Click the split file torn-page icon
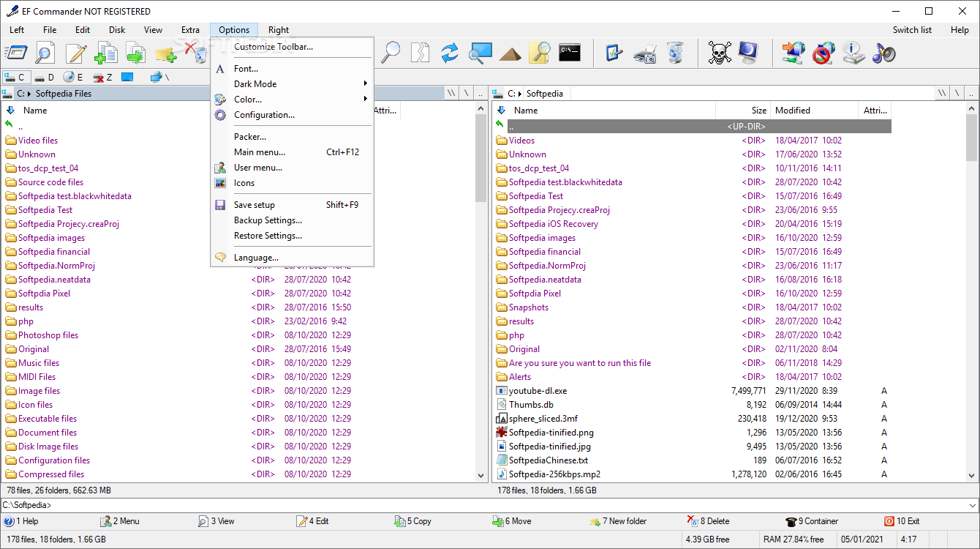The width and height of the screenshot is (980, 549). (421, 53)
